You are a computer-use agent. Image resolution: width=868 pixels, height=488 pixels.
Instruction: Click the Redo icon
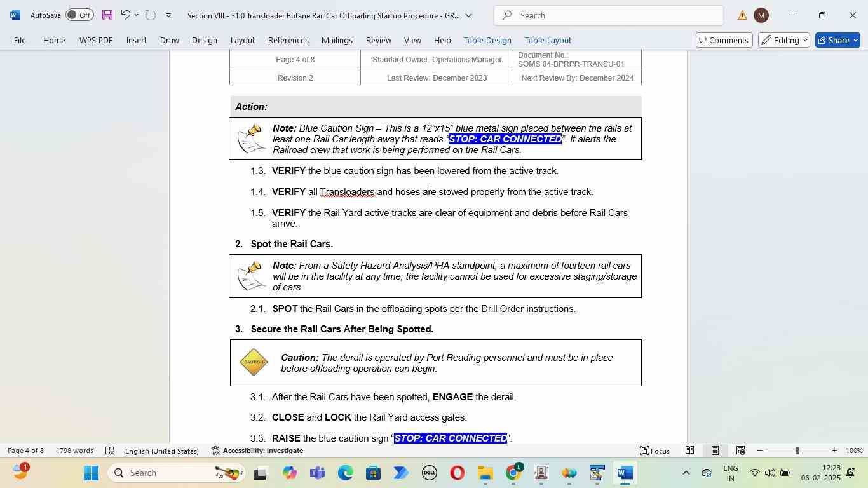pyautogui.click(x=151, y=15)
